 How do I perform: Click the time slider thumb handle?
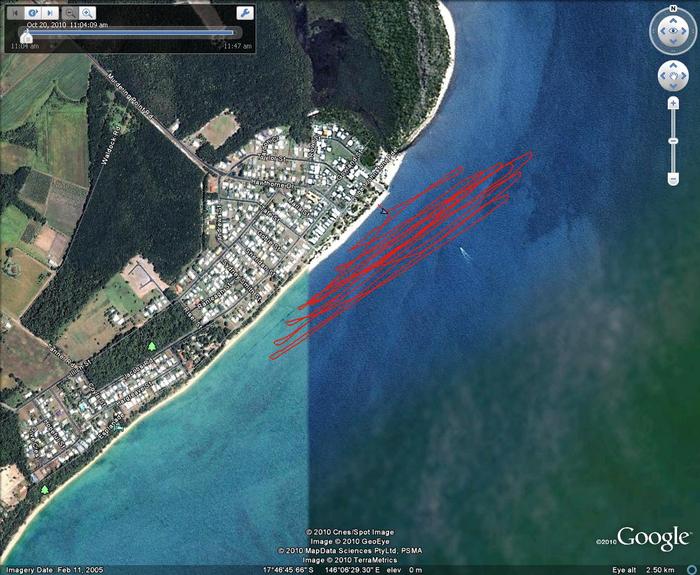25,35
